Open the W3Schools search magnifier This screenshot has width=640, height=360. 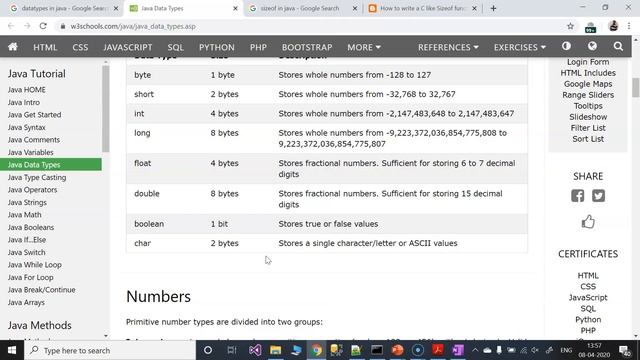[x=618, y=47]
